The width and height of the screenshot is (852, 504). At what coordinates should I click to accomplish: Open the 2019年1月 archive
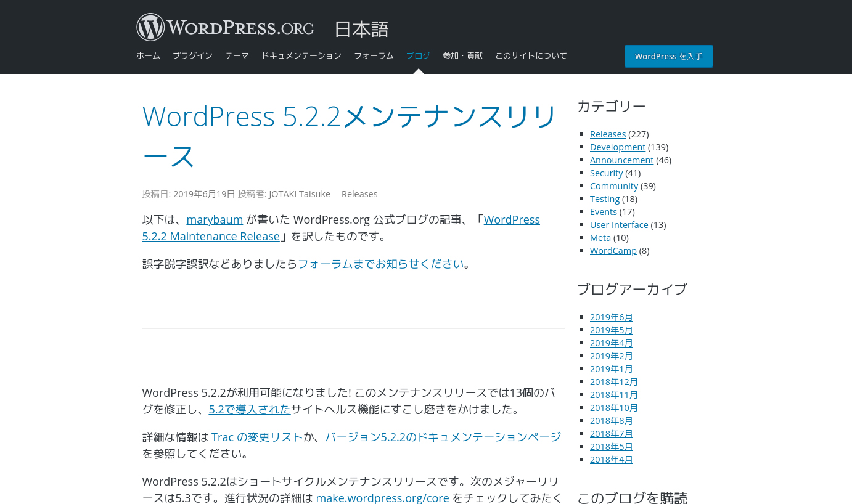point(612,369)
